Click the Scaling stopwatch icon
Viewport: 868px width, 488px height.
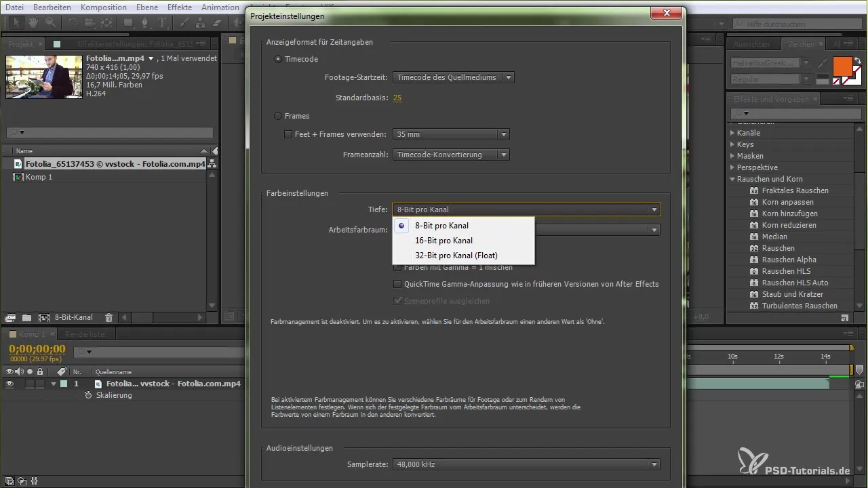[88, 395]
